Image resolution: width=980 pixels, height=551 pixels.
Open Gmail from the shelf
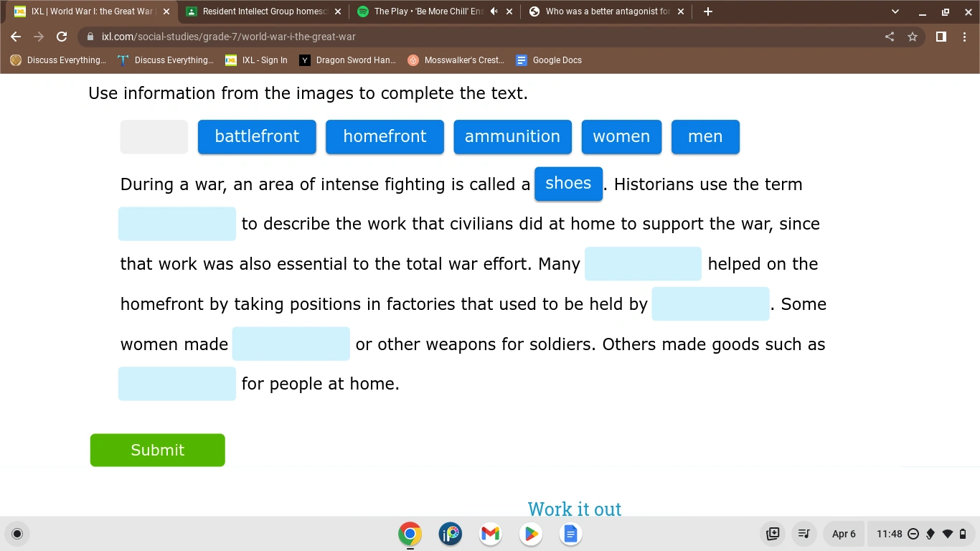[x=490, y=534]
